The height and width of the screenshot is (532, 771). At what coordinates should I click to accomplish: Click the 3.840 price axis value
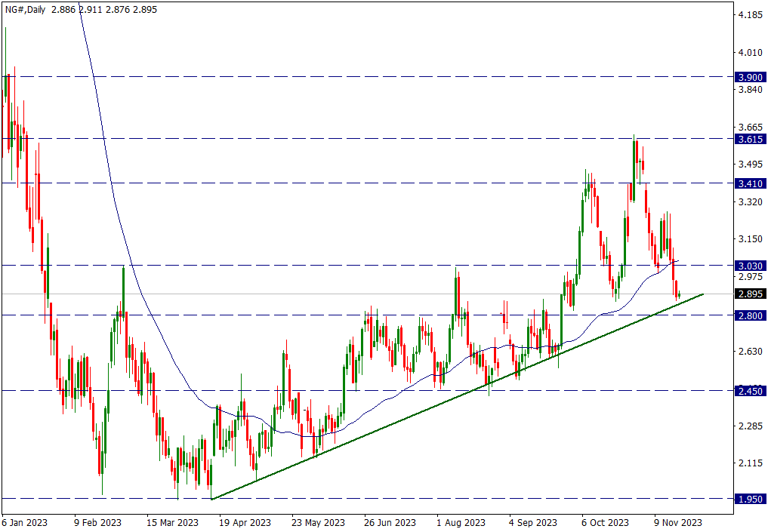[x=751, y=89]
